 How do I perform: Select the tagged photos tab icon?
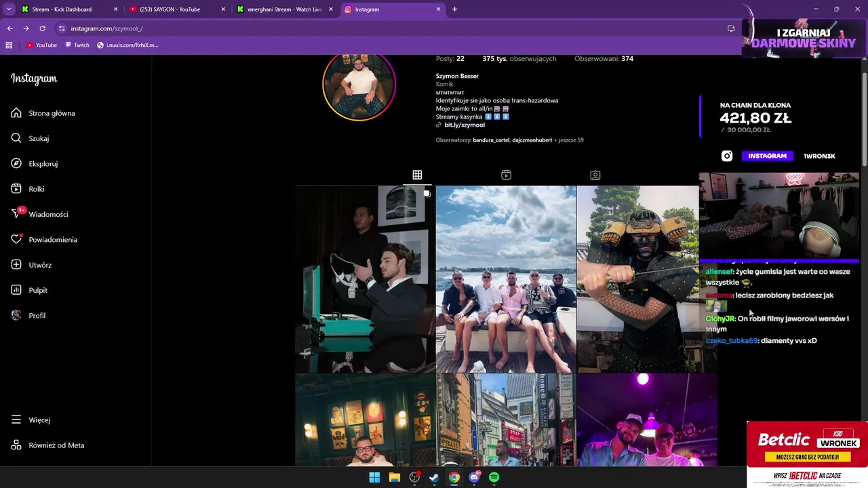pos(595,175)
